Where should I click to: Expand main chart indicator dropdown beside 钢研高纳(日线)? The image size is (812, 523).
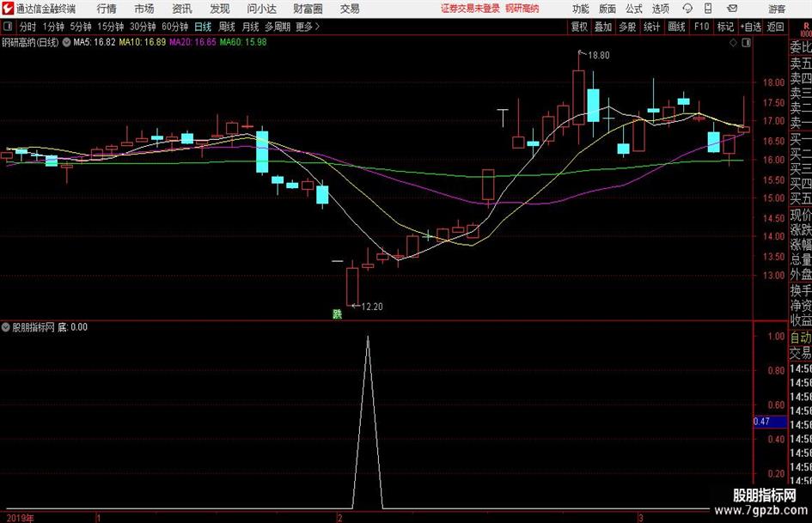pyautogui.click(x=66, y=42)
